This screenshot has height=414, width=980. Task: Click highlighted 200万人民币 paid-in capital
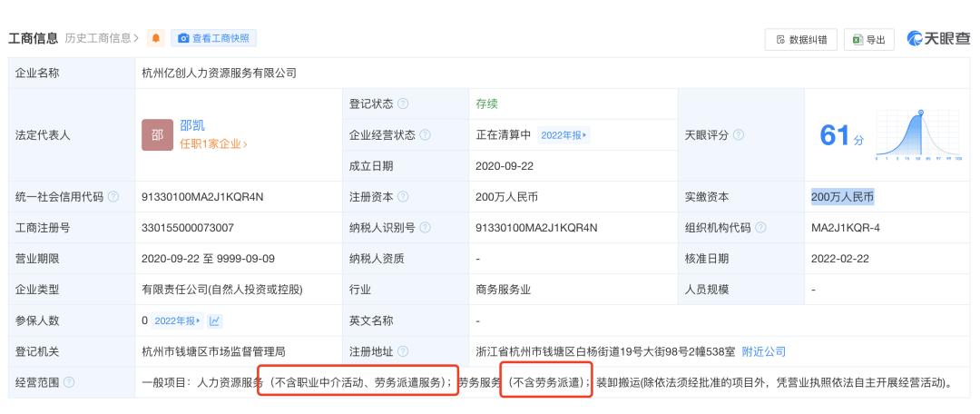click(x=842, y=197)
